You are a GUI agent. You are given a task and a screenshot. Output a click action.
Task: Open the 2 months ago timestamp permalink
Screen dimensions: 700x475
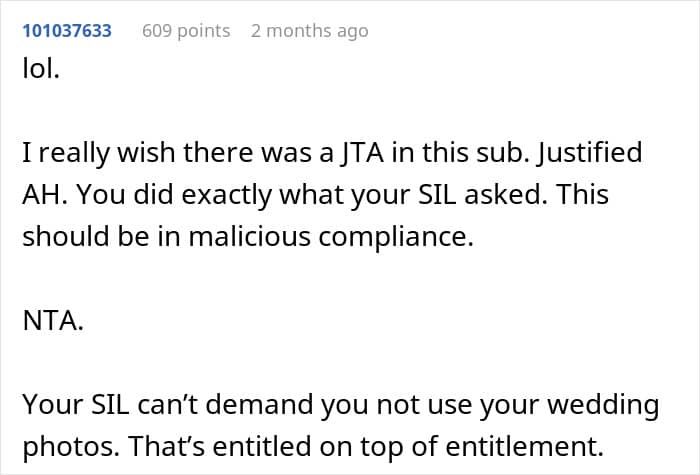tap(310, 31)
